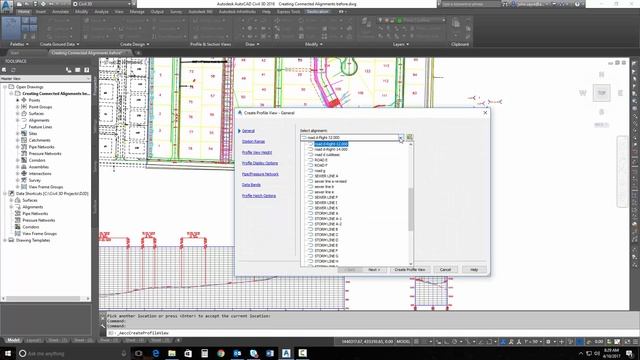
Task: Switch to the Model layout tab
Action: (x=13, y=340)
